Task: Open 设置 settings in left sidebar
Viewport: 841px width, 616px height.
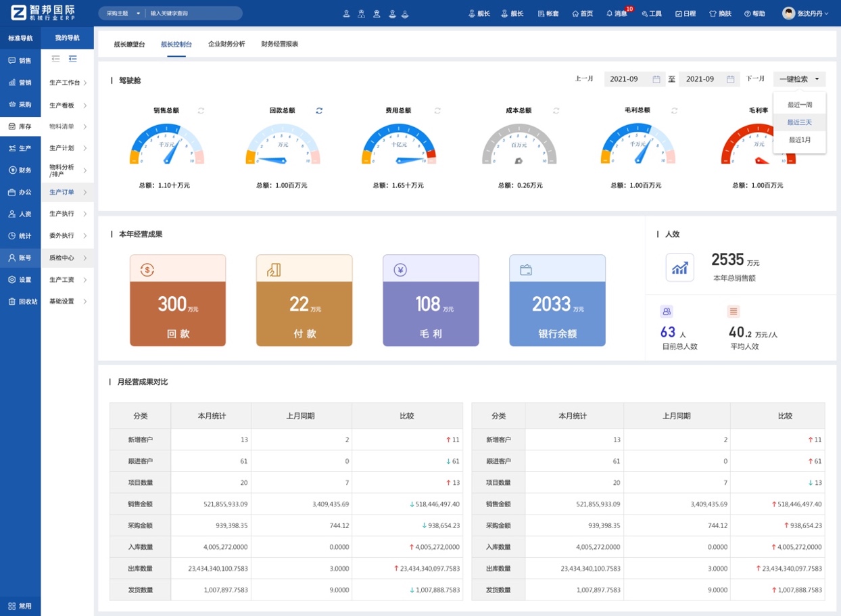Action: click(20, 280)
